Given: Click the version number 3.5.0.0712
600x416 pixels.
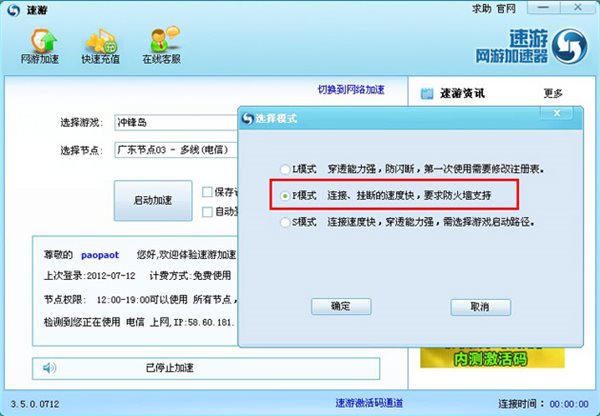Looking at the screenshot, I should 35,404.
